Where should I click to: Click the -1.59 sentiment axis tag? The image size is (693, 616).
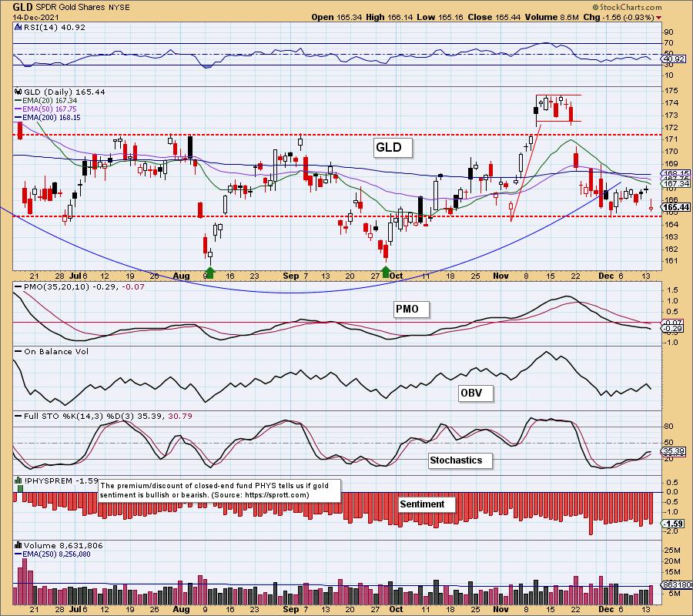click(674, 524)
